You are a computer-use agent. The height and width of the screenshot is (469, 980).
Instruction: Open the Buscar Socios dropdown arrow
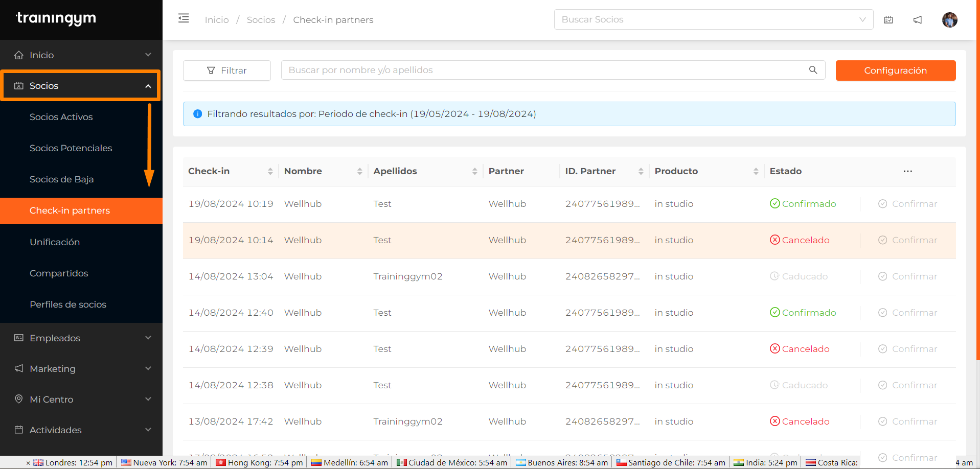click(x=862, y=19)
